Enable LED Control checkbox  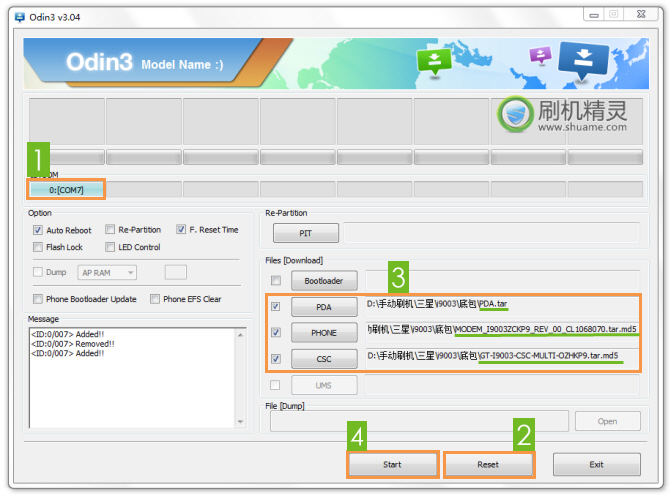click(110, 247)
